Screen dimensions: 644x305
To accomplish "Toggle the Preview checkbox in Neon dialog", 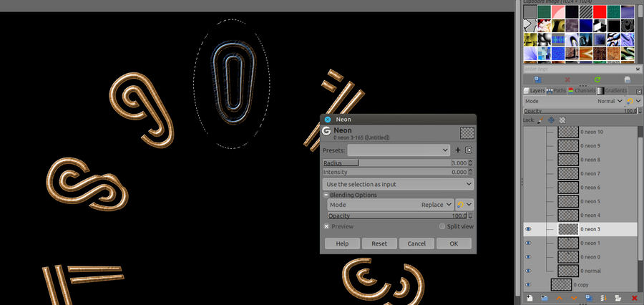I will [327, 226].
